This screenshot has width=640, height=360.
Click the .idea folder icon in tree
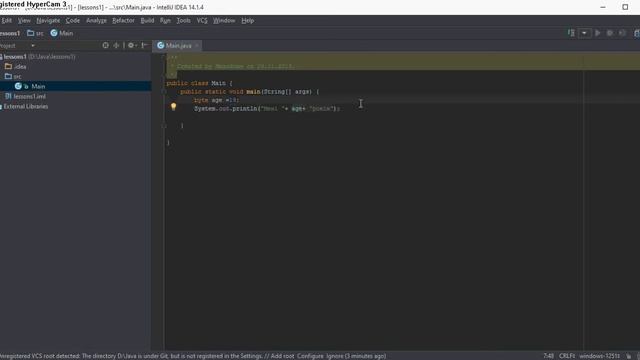pos(8,66)
